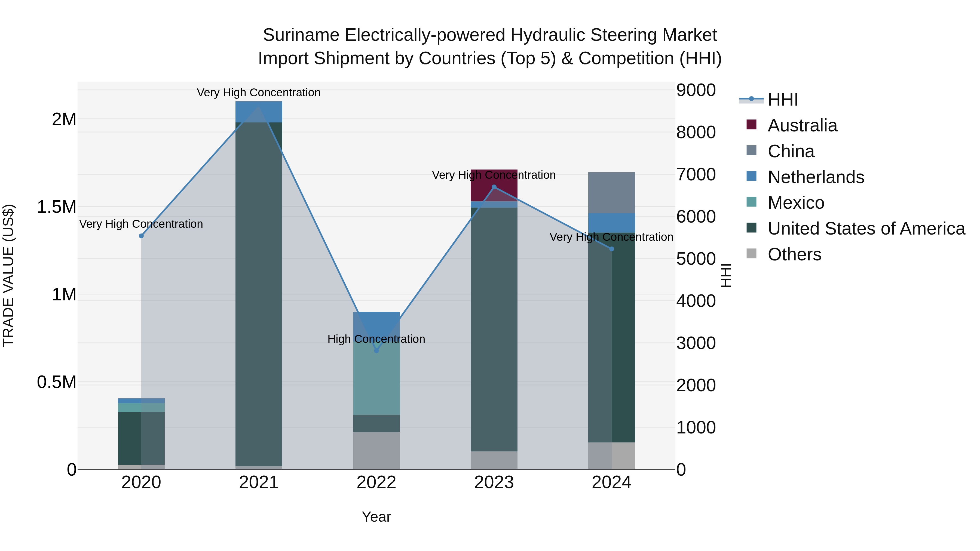The width and height of the screenshot is (980, 551).
Task: Toggle the China legend entry
Action: [x=780, y=151]
